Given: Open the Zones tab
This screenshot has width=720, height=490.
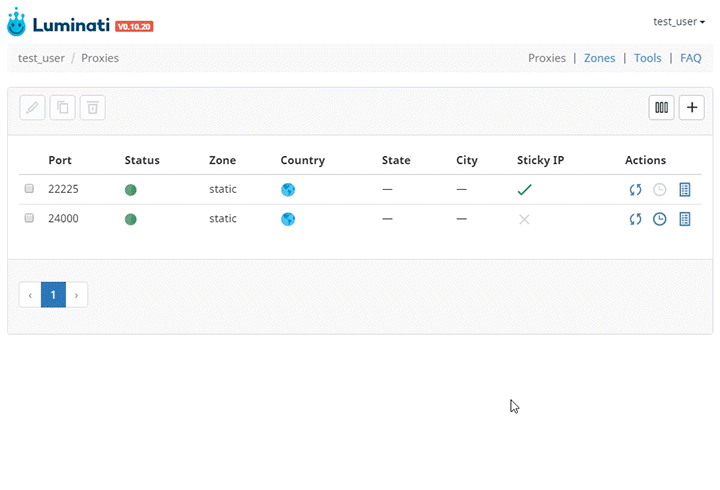Looking at the screenshot, I should click(x=599, y=58).
